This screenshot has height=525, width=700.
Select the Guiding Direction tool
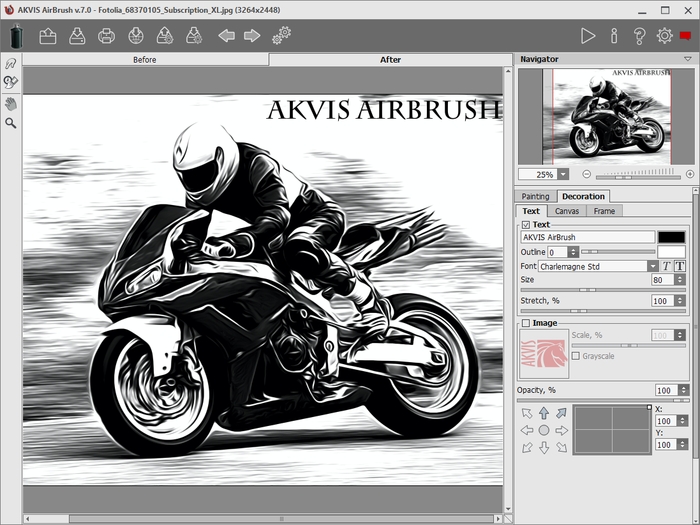pos(11,64)
